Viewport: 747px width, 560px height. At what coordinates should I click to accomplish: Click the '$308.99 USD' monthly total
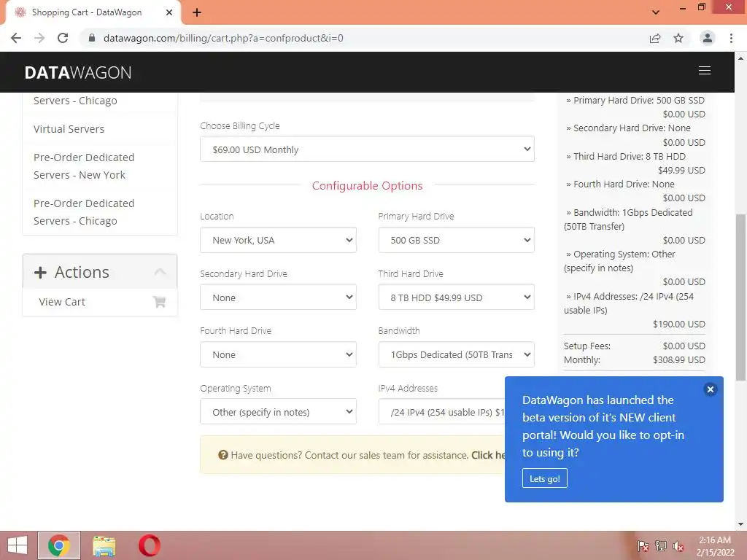tap(679, 360)
